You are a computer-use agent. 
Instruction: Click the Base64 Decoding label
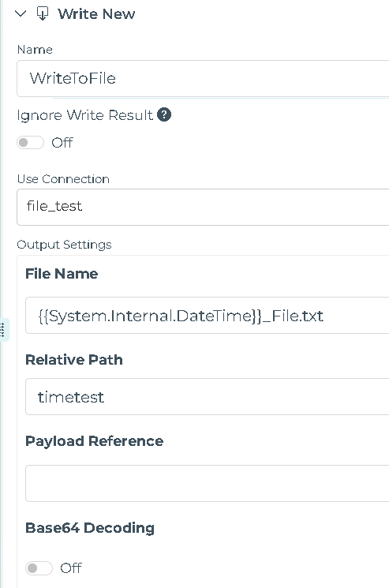(x=90, y=528)
